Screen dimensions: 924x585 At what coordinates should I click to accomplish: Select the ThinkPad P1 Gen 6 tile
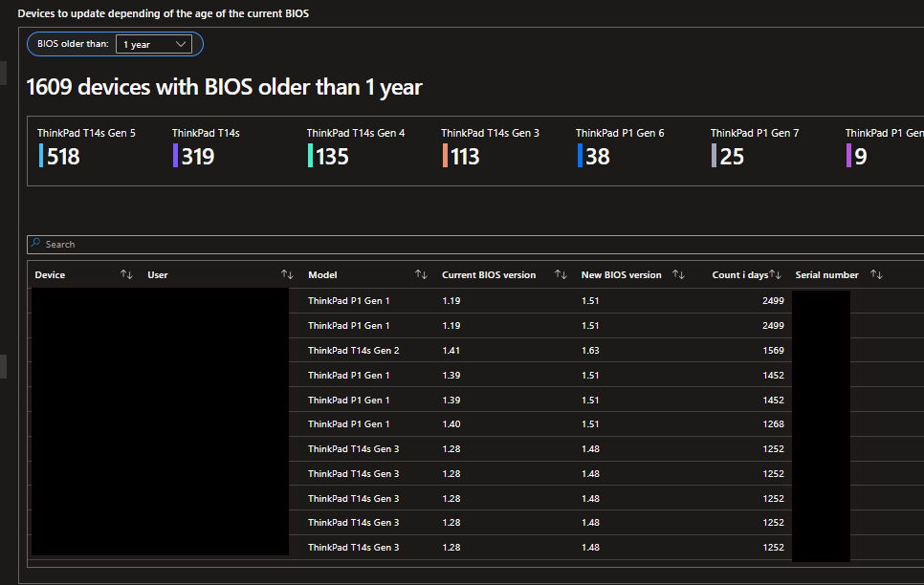(x=620, y=148)
